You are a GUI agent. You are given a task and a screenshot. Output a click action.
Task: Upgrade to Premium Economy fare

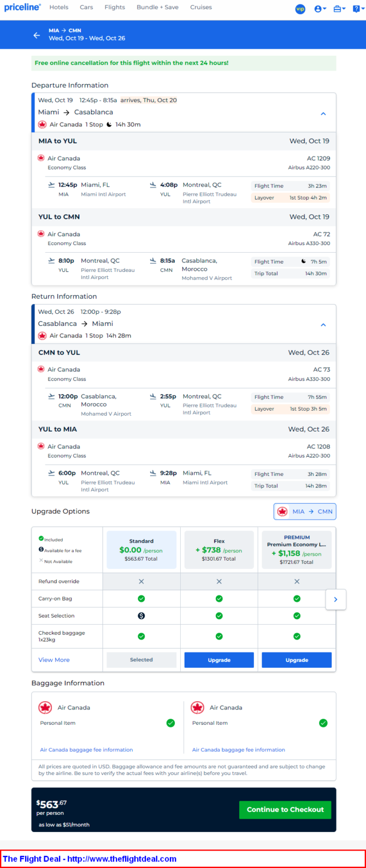tap(297, 660)
